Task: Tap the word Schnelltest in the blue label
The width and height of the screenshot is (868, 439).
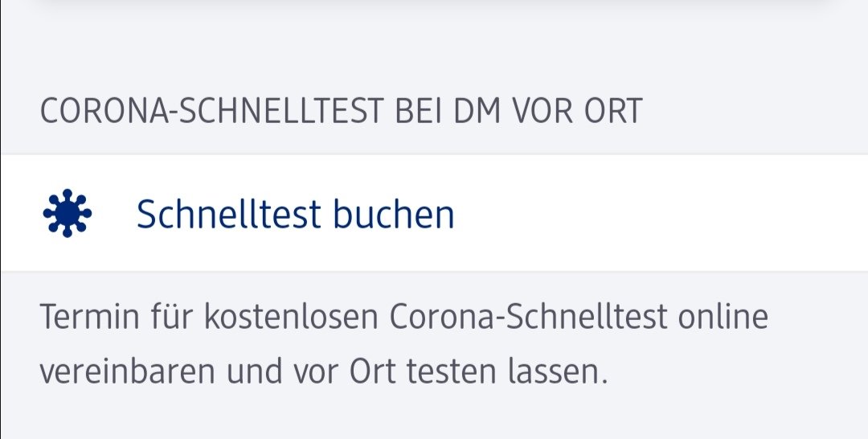Action: [228, 214]
